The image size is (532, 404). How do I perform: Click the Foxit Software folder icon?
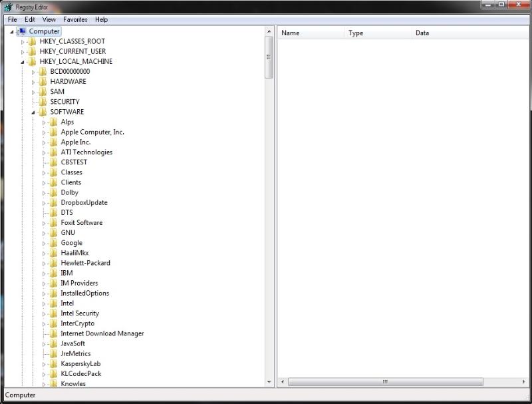pyautogui.click(x=54, y=223)
